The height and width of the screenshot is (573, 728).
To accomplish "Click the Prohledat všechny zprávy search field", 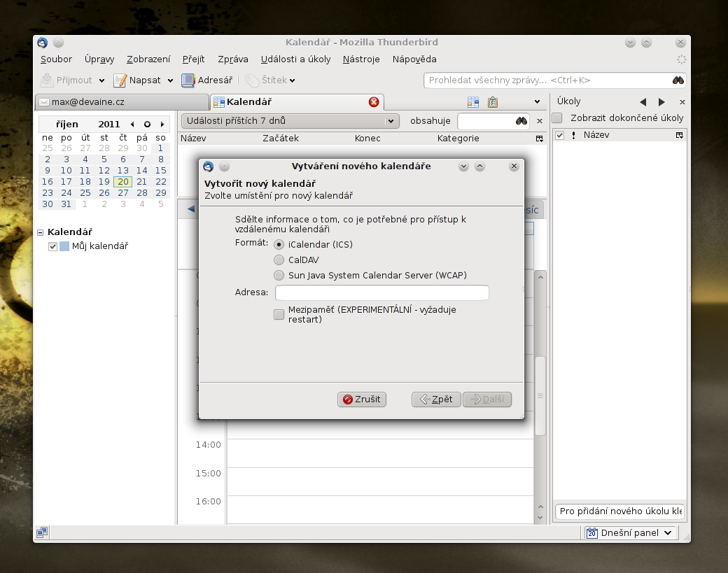I will coord(549,80).
